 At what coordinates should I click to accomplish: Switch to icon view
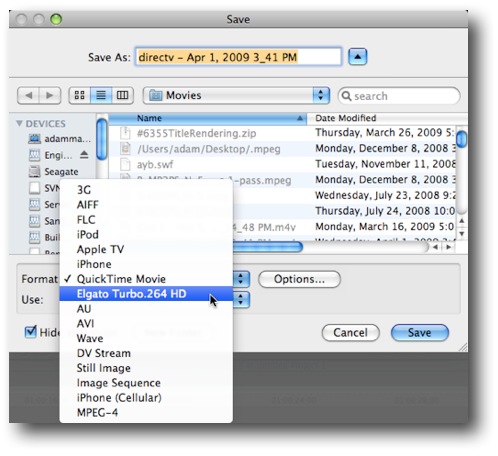[79, 96]
